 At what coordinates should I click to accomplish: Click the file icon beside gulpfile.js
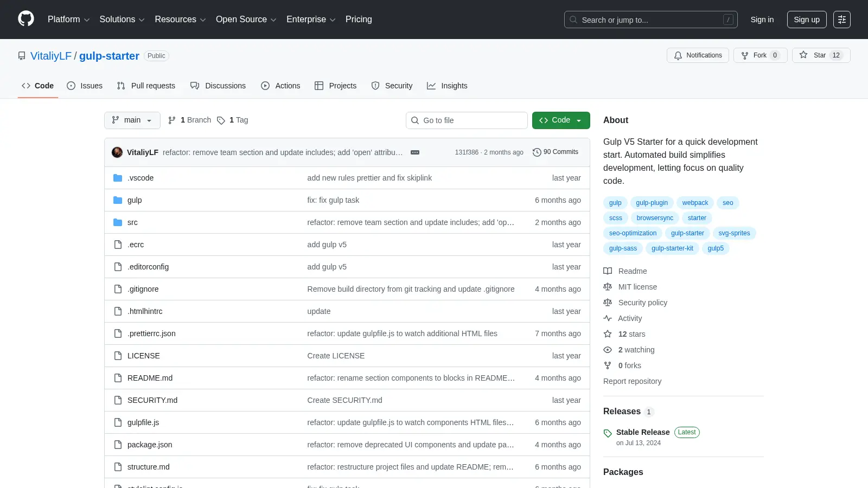pos(118,422)
